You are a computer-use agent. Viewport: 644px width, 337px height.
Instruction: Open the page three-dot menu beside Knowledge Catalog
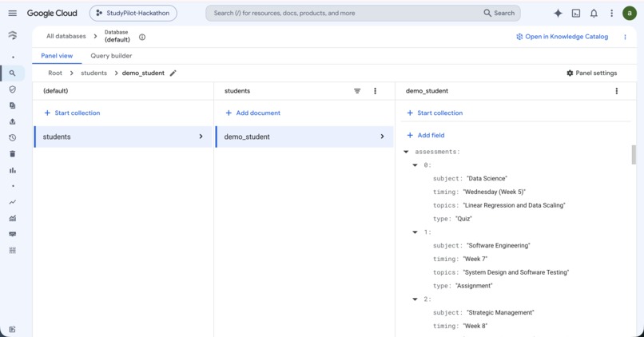click(625, 37)
